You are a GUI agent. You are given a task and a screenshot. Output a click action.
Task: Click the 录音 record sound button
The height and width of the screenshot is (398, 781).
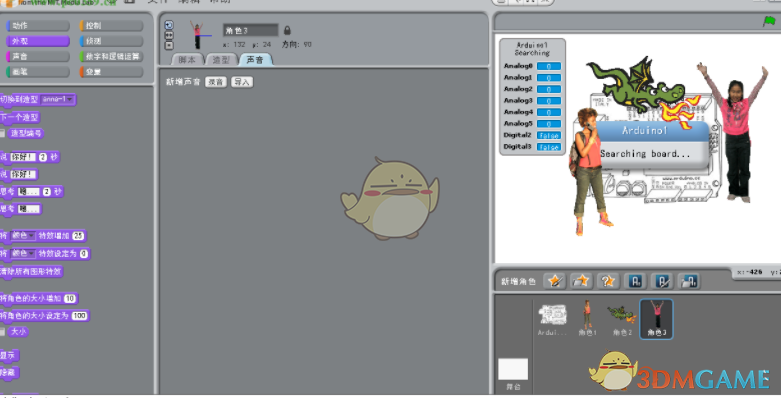[216, 82]
